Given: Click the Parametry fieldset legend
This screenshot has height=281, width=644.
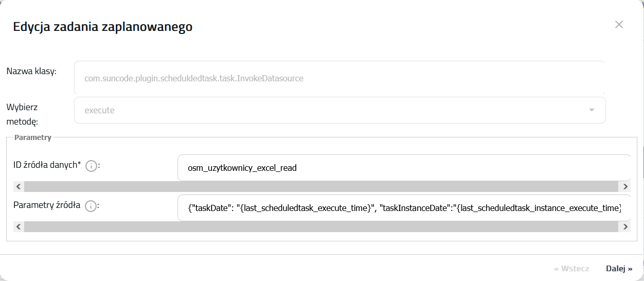Looking at the screenshot, I should [x=33, y=137].
